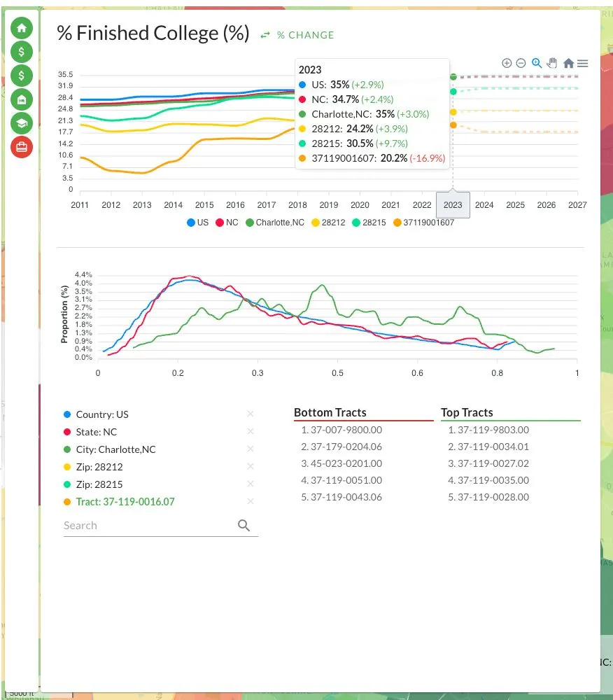Select the housing building sidebar icon
This screenshot has width=613, height=700.
point(22,99)
